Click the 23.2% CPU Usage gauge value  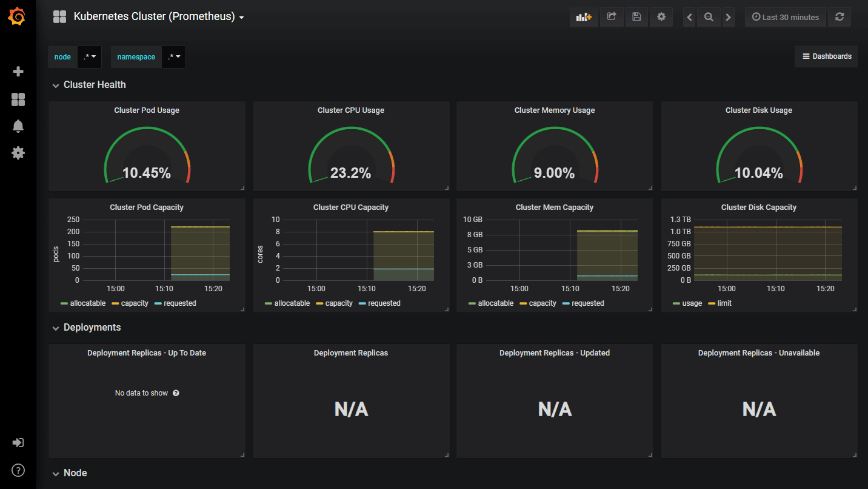coord(351,173)
